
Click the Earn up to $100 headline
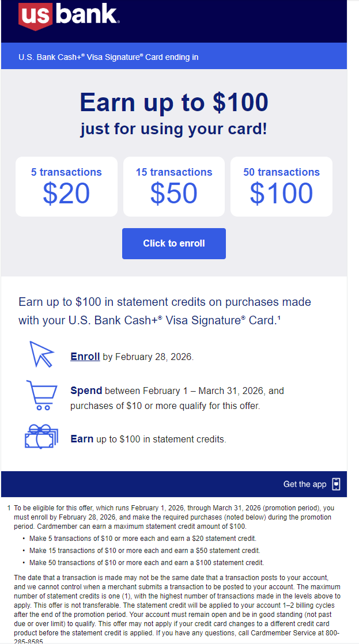[x=174, y=103]
